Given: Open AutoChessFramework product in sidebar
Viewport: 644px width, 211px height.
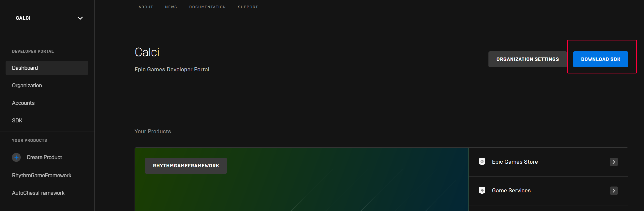Looking at the screenshot, I should click(x=38, y=193).
